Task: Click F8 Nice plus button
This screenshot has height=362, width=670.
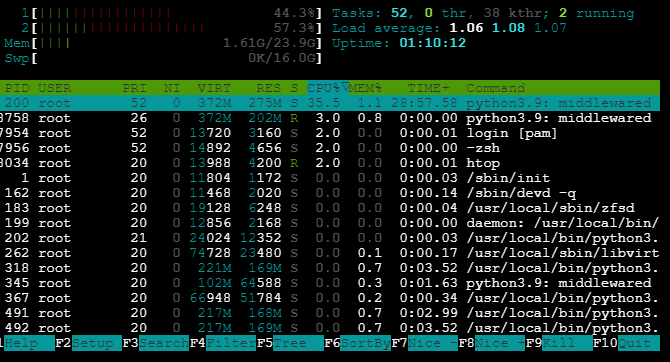Action: (491, 343)
